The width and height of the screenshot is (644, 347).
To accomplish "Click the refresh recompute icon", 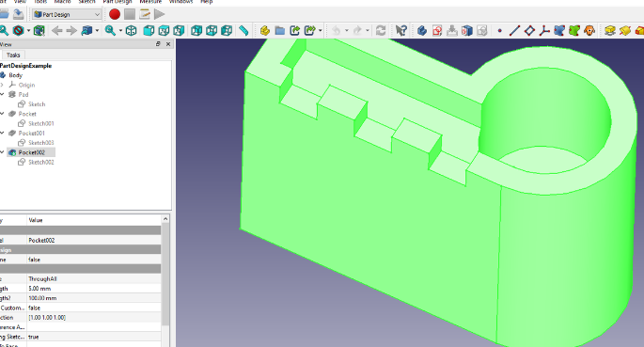I will 381,30.
